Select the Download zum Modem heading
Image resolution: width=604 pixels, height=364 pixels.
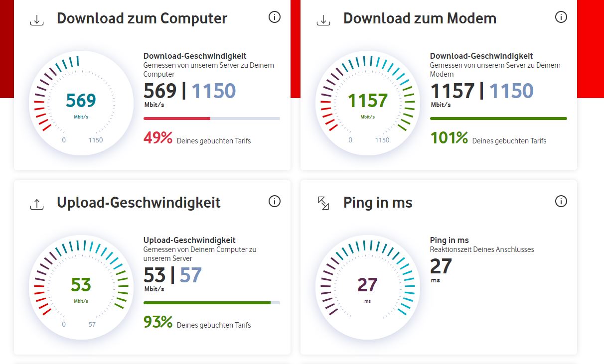(420, 18)
